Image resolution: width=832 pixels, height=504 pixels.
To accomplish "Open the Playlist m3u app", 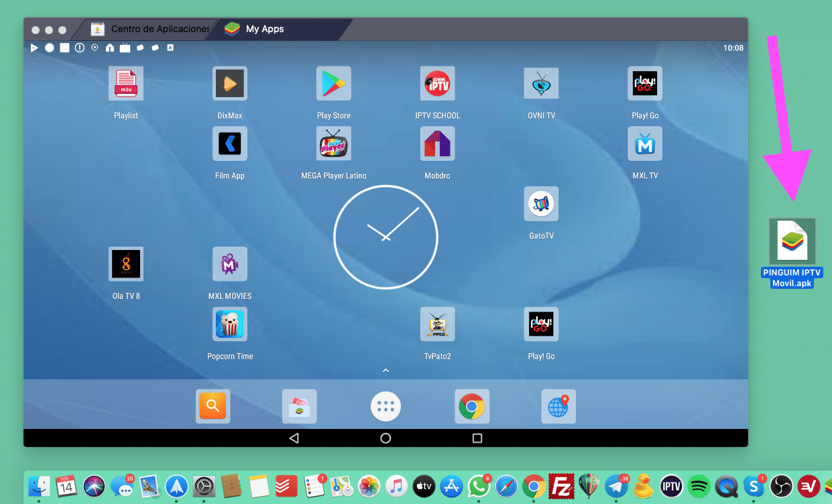I will pos(126,84).
